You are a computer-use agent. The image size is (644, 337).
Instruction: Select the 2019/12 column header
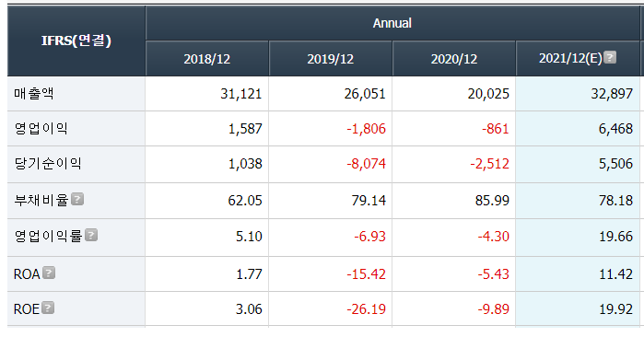(x=331, y=58)
